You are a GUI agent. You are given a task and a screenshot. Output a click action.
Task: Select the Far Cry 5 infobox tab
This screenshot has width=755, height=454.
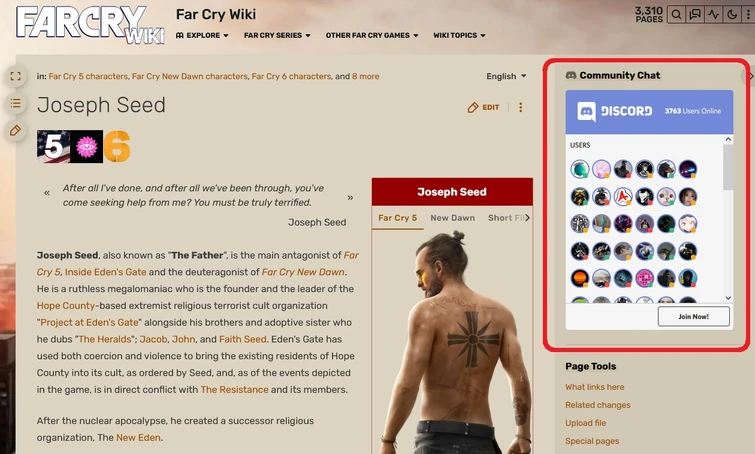(398, 218)
